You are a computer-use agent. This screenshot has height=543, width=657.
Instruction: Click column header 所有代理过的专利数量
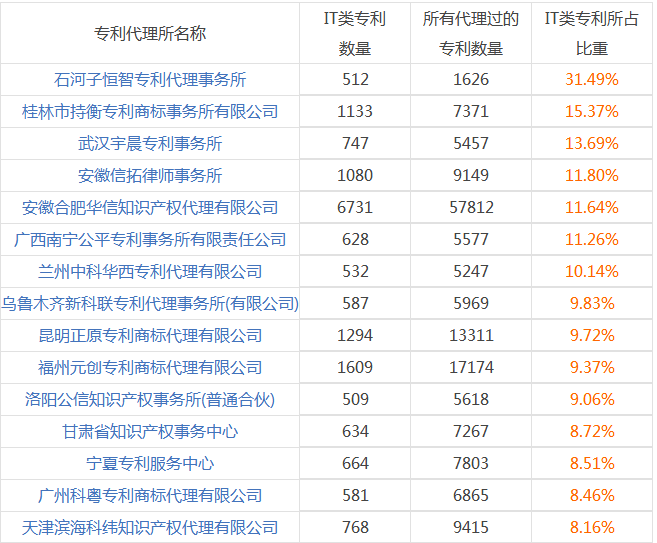tap(471, 34)
